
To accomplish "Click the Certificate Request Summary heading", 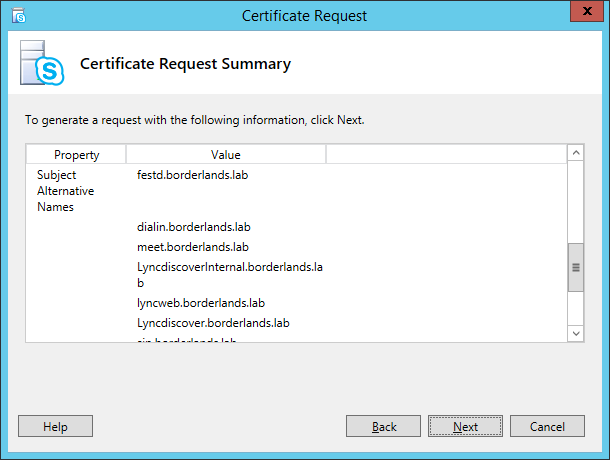I will (186, 63).
